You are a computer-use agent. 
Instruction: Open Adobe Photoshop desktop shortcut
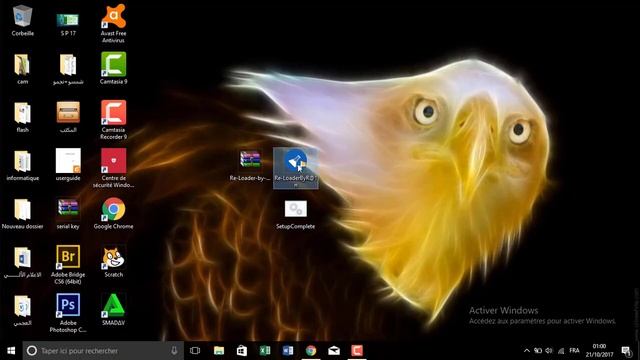pos(68,313)
